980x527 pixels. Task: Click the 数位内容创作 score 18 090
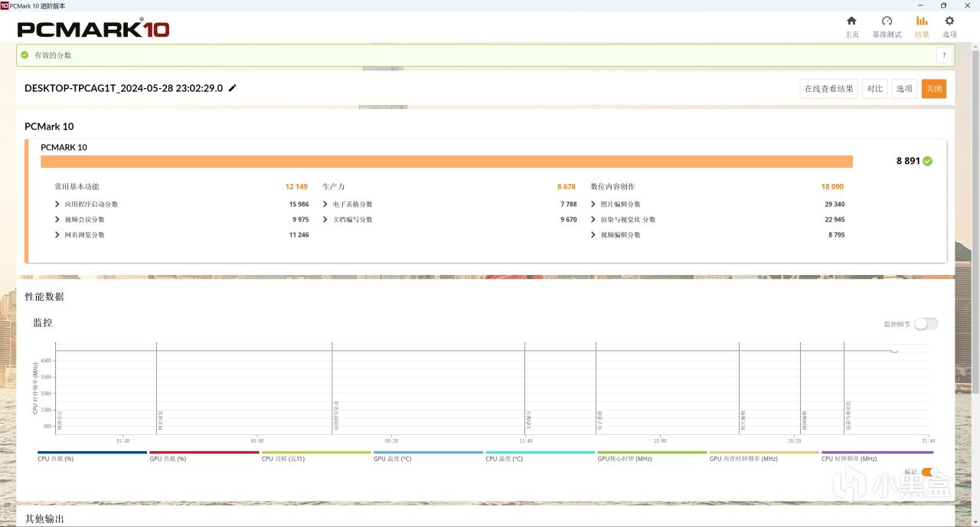(x=832, y=187)
